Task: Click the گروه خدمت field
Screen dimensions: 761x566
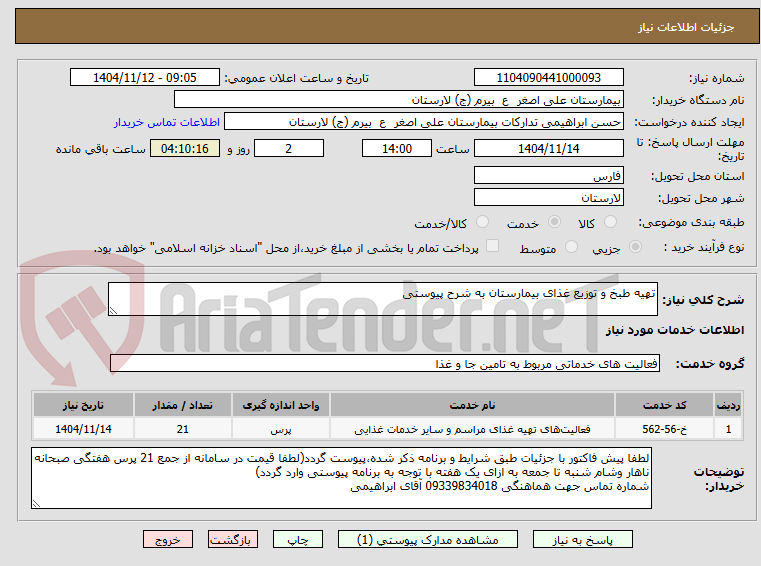Action: [385, 364]
